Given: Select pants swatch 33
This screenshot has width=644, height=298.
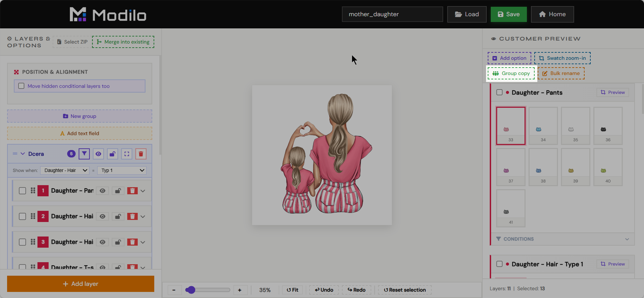Looking at the screenshot, I should [511, 126].
